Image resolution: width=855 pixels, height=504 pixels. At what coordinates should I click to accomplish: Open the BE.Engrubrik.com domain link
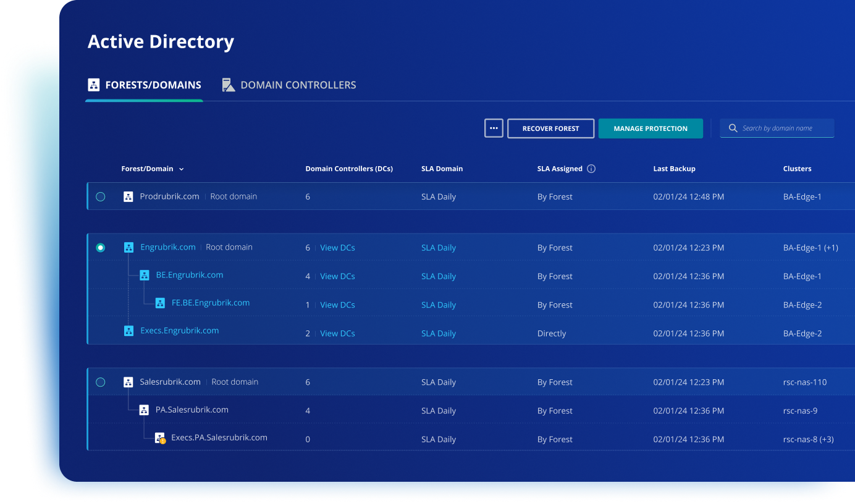(x=190, y=275)
